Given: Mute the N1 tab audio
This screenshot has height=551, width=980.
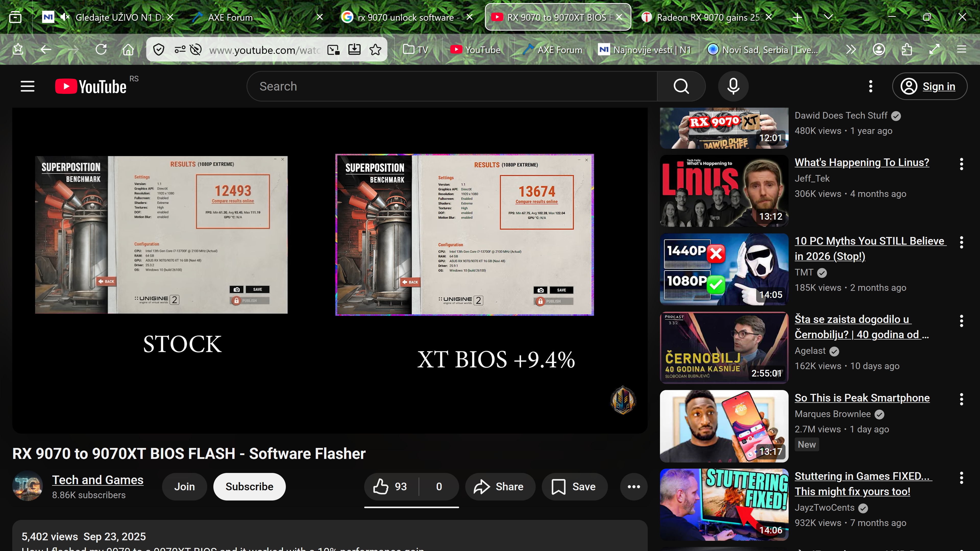Looking at the screenshot, I should (x=65, y=17).
